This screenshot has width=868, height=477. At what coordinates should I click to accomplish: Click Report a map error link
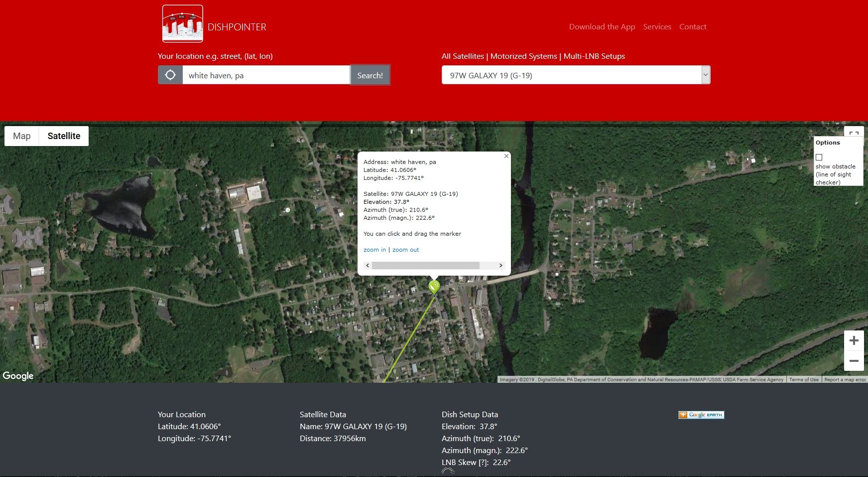[x=845, y=380]
